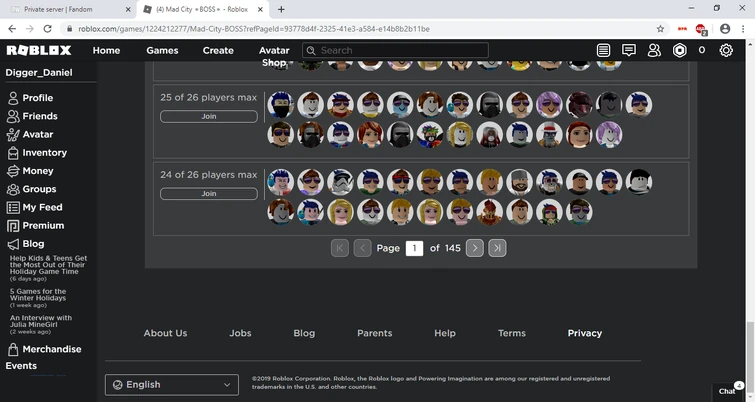Open the About Us footer link
Viewport: 755px width, 402px height.
tap(165, 333)
